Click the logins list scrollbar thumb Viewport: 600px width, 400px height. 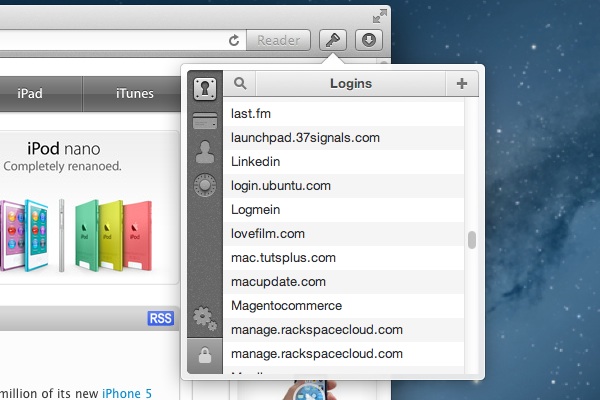click(472, 240)
